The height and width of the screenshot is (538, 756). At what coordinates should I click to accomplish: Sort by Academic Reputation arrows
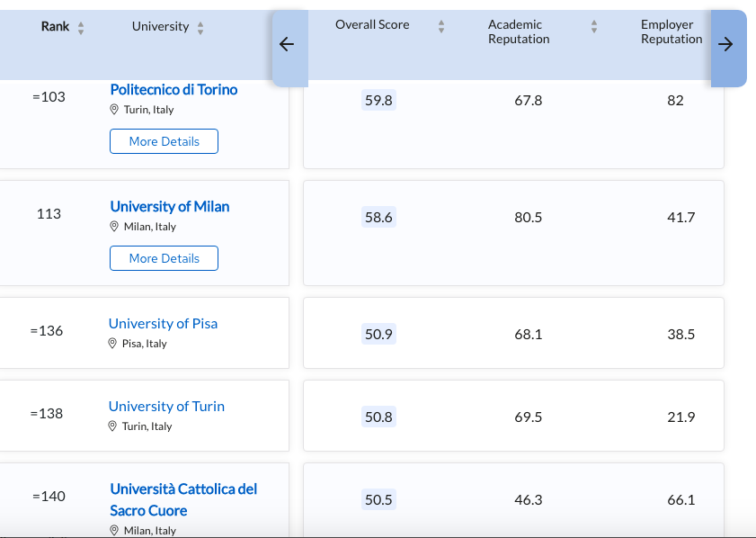[594, 27]
